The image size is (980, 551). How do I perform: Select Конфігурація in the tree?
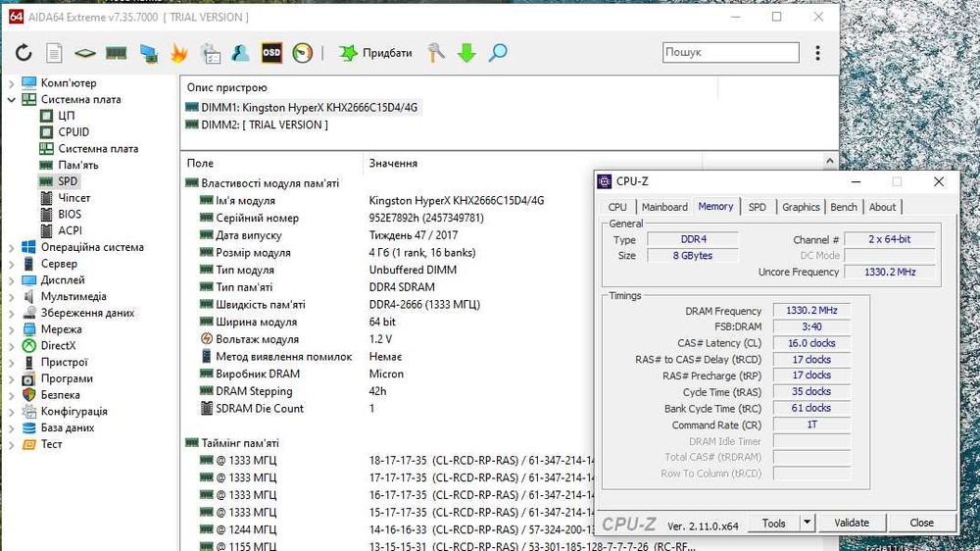73,411
